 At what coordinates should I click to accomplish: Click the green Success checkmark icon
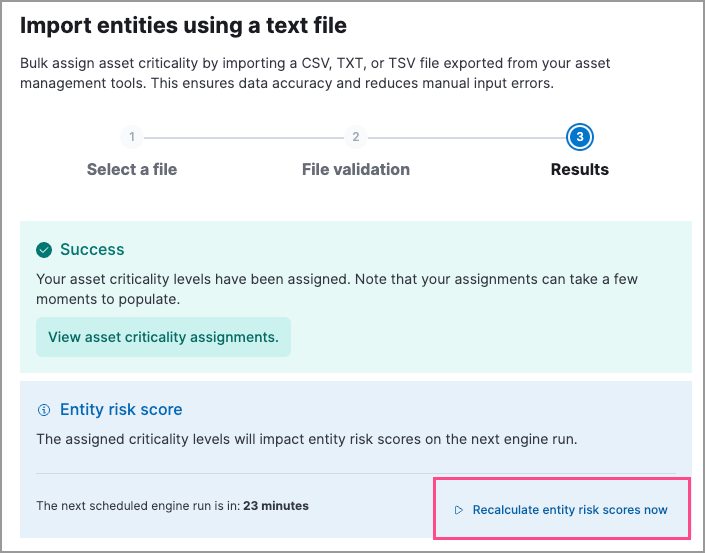point(44,250)
